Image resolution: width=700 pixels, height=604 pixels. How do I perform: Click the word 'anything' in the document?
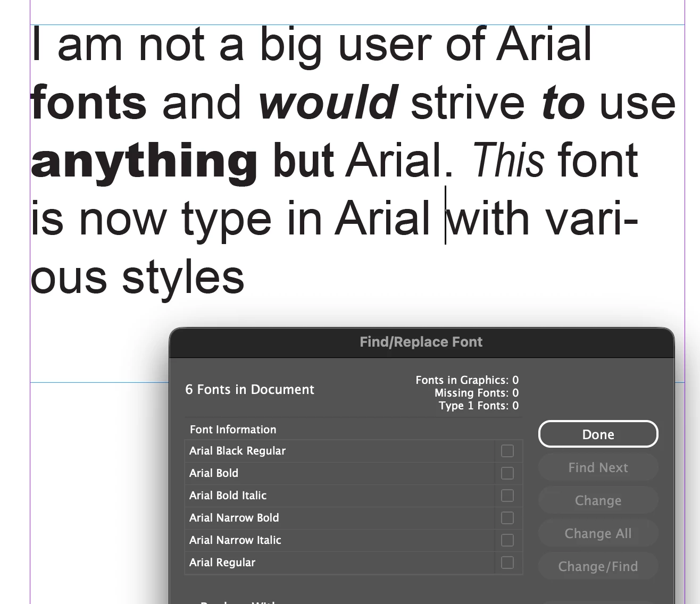144,162
